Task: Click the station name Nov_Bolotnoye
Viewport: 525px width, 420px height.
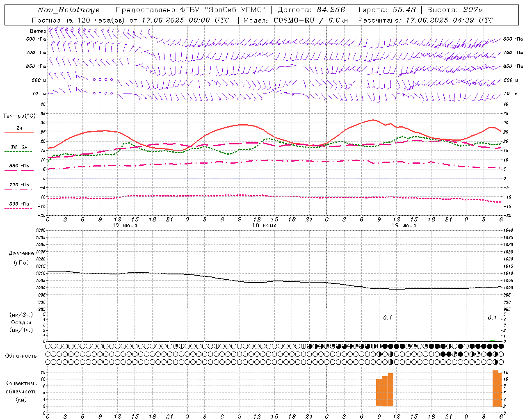Action: point(68,10)
